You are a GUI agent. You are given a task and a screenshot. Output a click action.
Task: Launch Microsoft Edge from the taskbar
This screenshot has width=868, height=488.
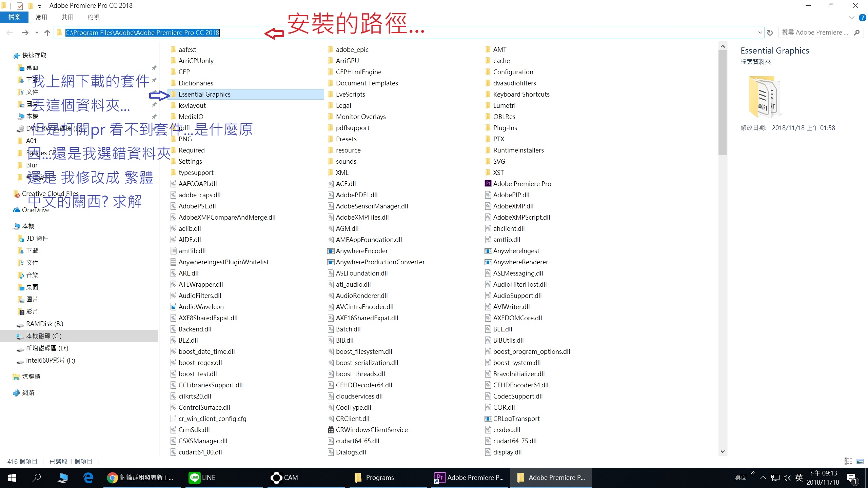point(88,477)
